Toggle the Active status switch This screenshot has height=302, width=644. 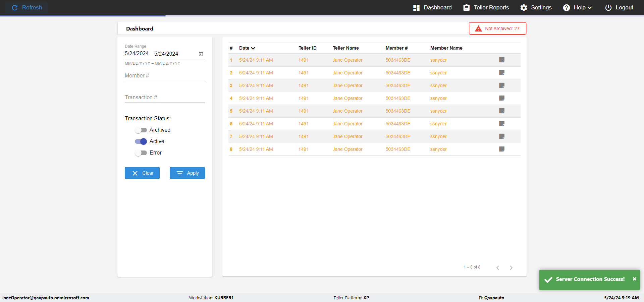point(141,141)
